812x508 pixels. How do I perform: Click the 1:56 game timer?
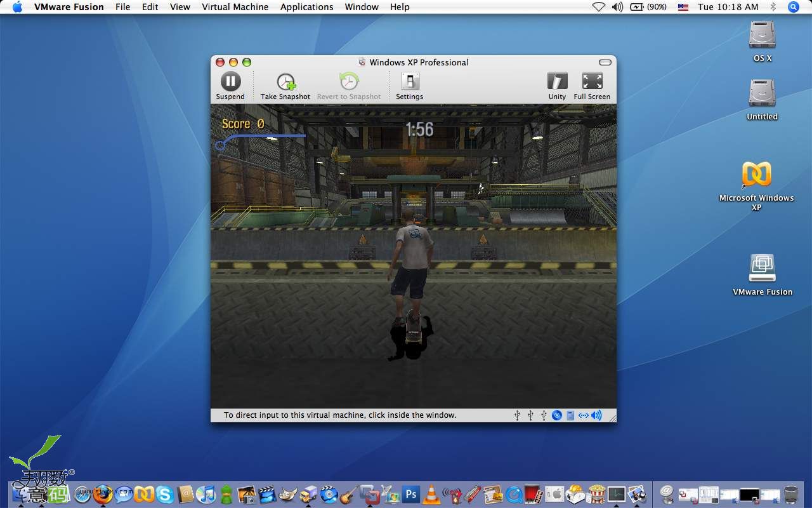pos(419,130)
